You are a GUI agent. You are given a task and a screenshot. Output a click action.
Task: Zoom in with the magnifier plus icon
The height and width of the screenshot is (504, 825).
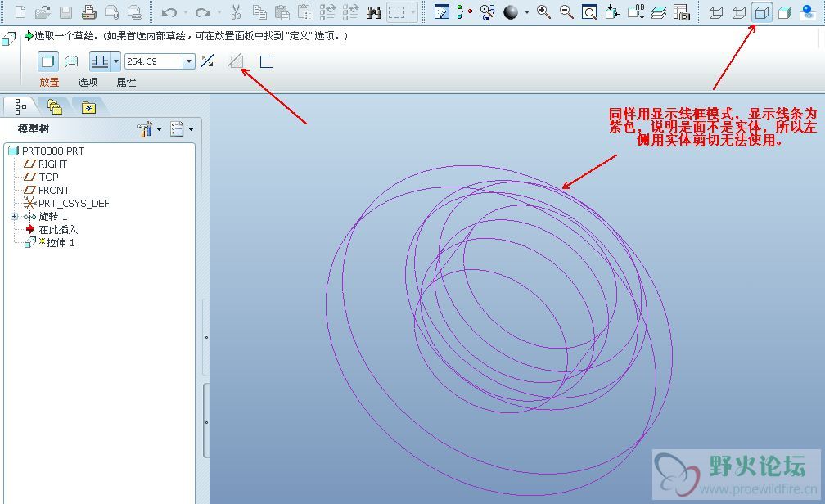coord(543,11)
